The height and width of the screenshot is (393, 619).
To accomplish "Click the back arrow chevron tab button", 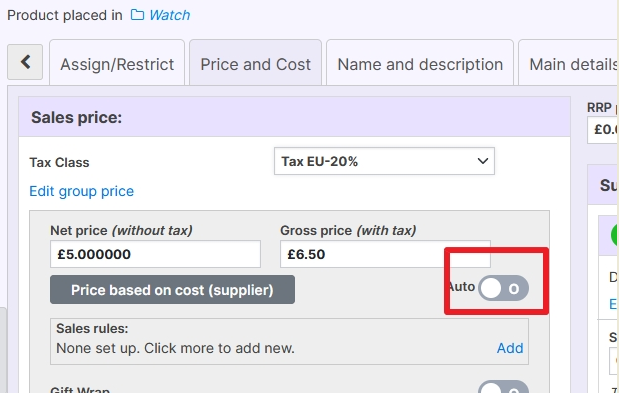I will pyautogui.click(x=25, y=62).
